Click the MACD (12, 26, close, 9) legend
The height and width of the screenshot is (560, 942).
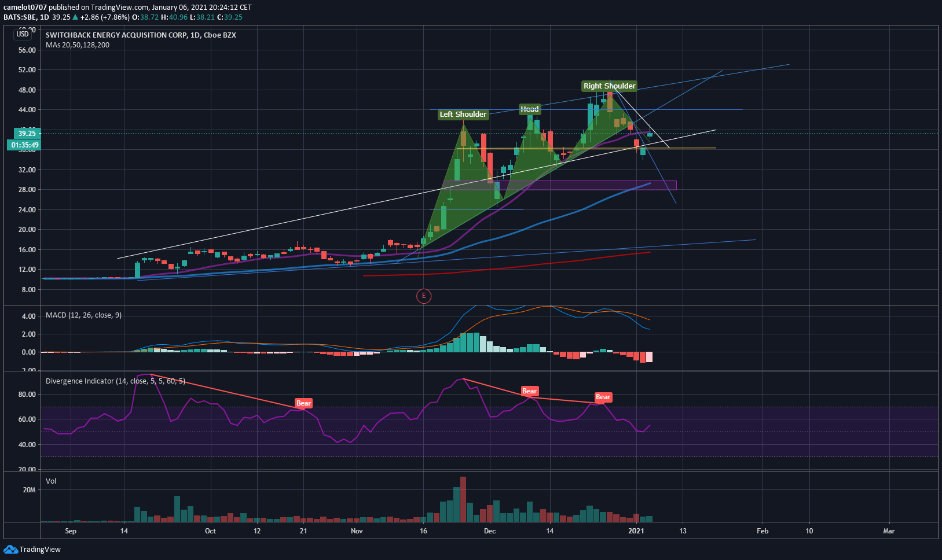83,315
